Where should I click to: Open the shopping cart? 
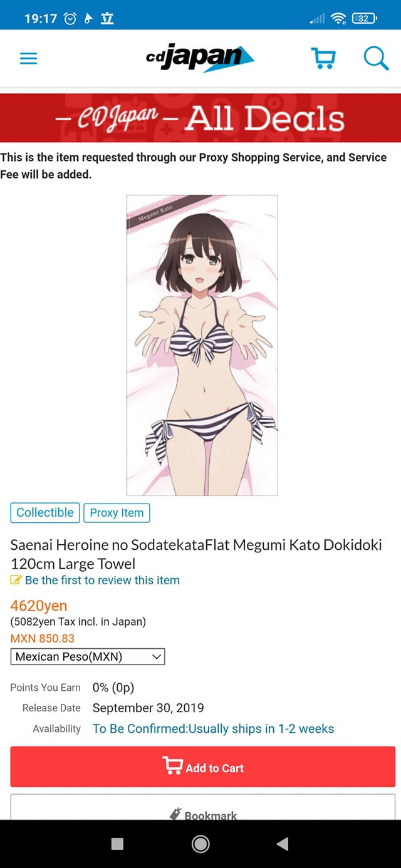[x=324, y=58]
